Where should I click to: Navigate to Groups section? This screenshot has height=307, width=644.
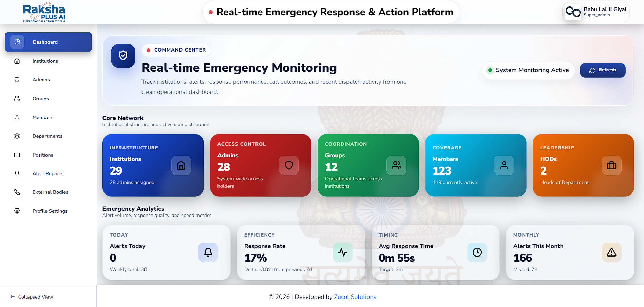(48, 99)
